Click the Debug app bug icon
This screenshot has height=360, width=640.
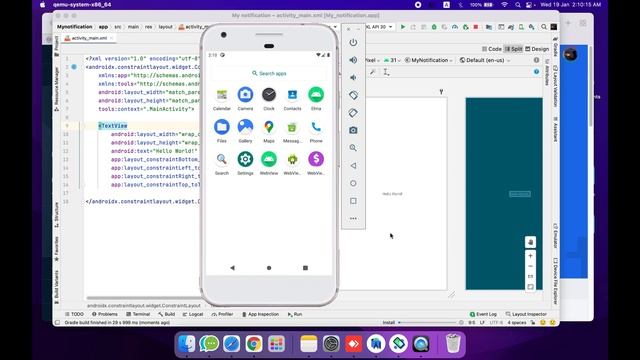coord(434,27)
